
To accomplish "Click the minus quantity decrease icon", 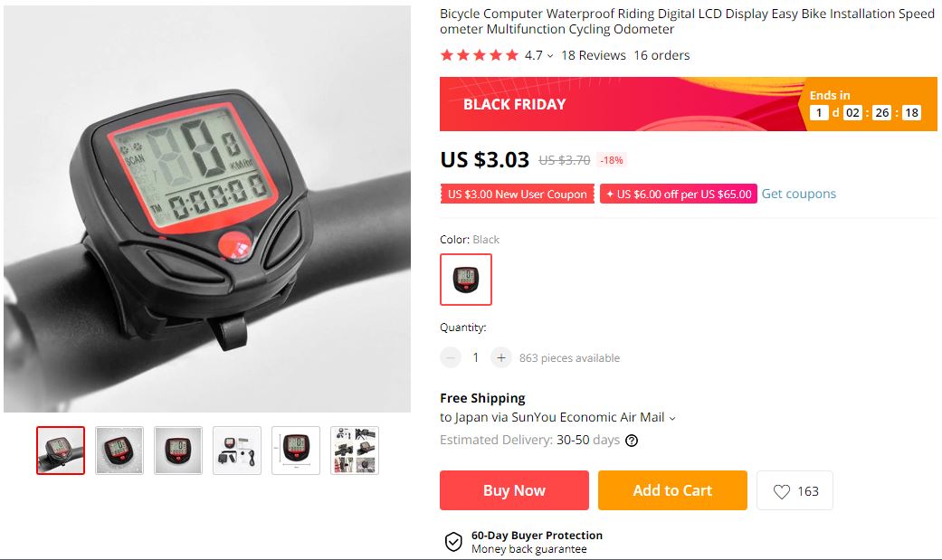I will (x=451, y=357).
